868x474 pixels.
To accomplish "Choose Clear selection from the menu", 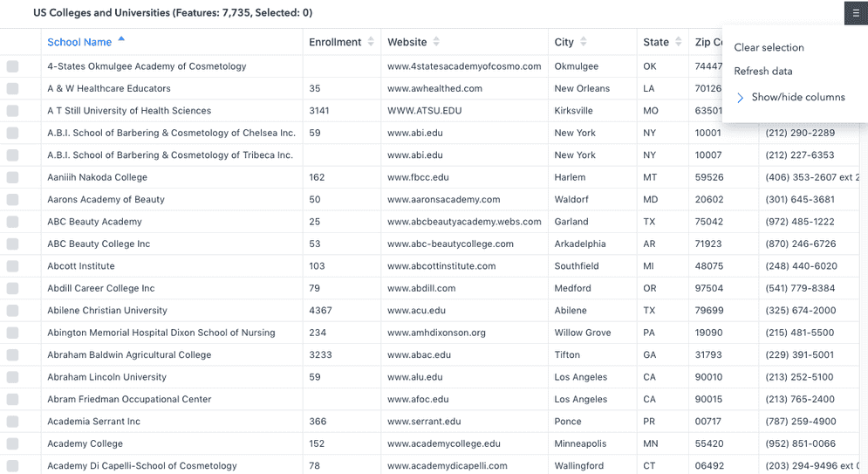I will pyautogui.click(x=769, y=48).
